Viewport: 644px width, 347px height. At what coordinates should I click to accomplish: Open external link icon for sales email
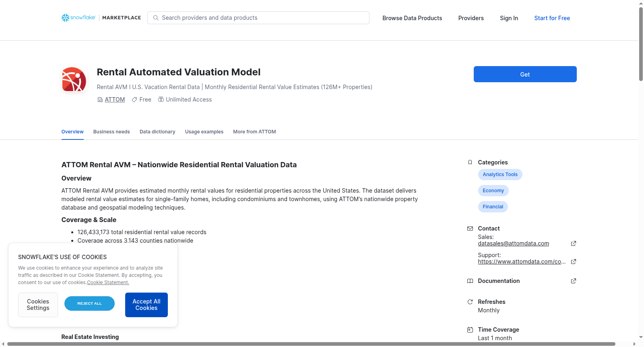[574, 243]
